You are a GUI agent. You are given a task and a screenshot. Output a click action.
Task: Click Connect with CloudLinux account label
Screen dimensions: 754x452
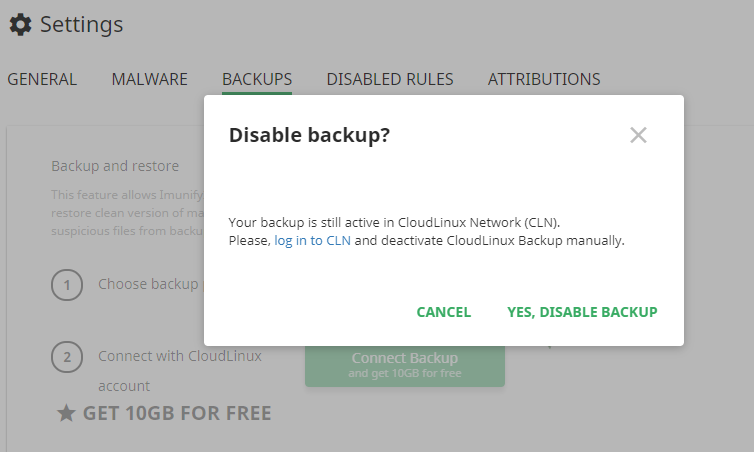(180, 371)
